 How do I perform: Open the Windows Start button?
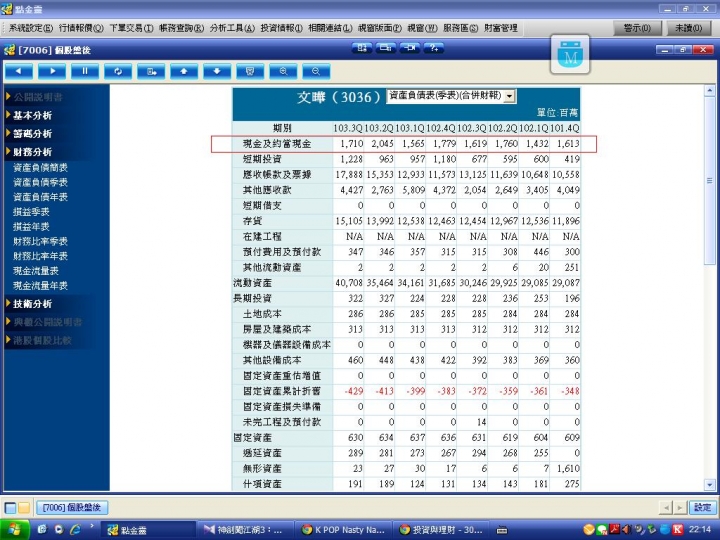(15, 530)
